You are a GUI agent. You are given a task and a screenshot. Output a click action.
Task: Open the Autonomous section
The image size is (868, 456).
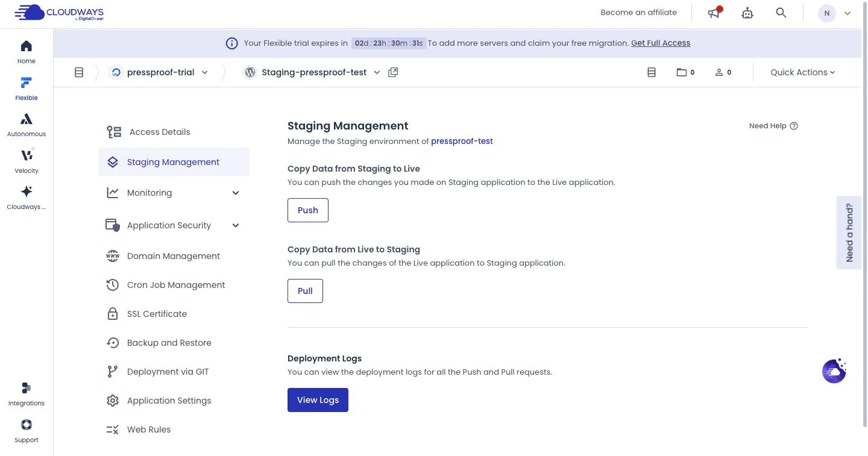click(x=27, y=125)
